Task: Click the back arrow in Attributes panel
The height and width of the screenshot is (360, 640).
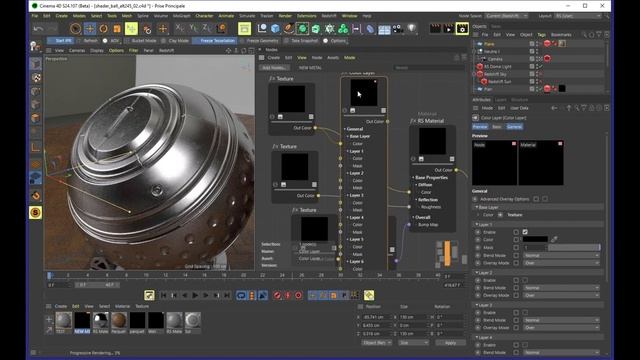Action: coord(554,108)
